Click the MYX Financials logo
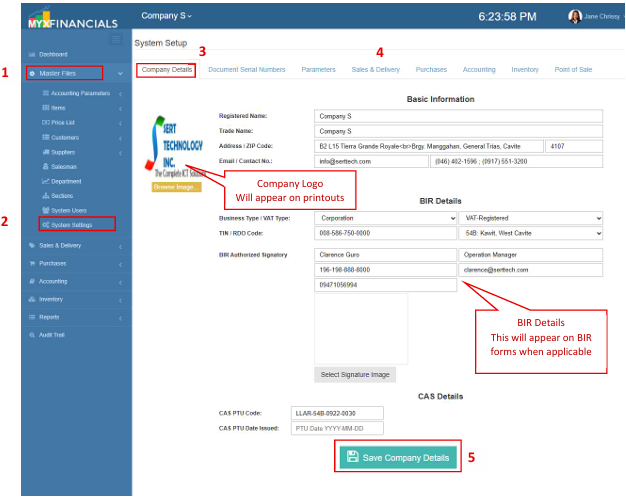This screenshot has width=626, height=498. [x=73, y=18]
